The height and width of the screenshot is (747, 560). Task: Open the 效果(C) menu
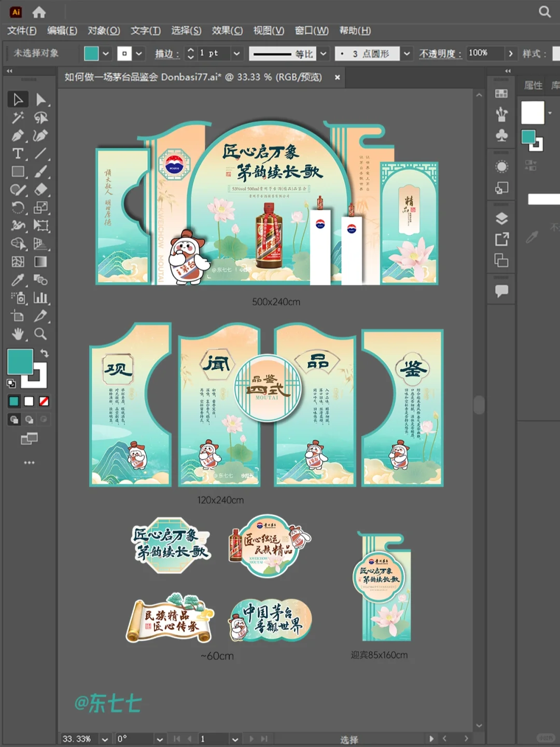227,31
